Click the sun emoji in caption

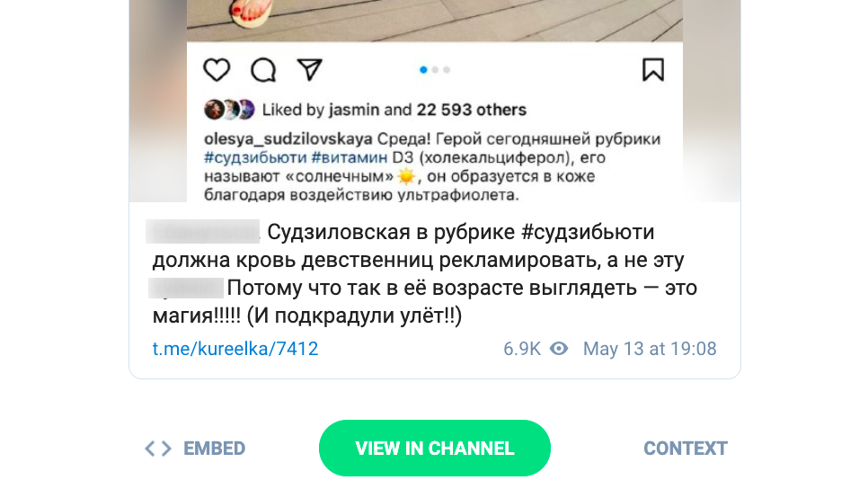tap(406, 177)
